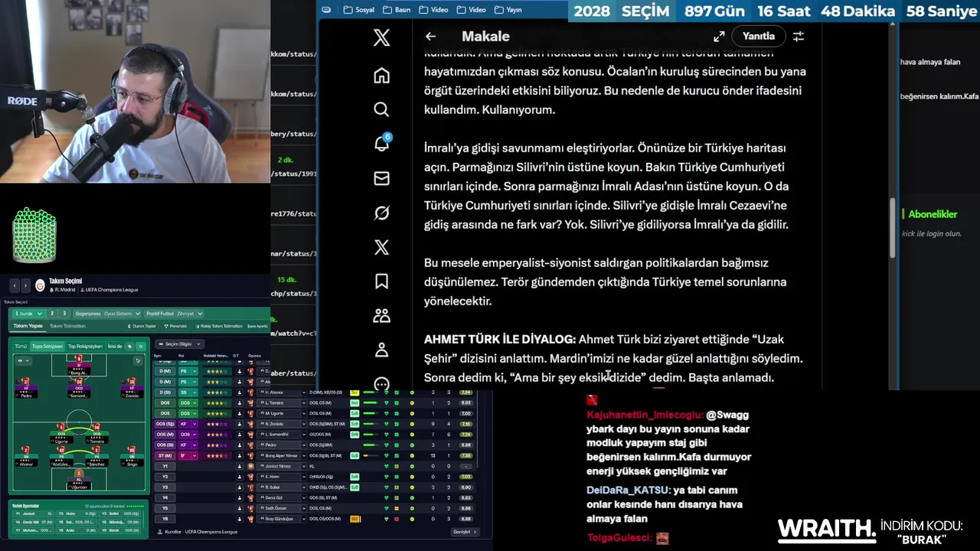The width and height of the screenshot is (980, 551).
Task: Select the Tümü pitch view tab
Action: tap(21, 346)
